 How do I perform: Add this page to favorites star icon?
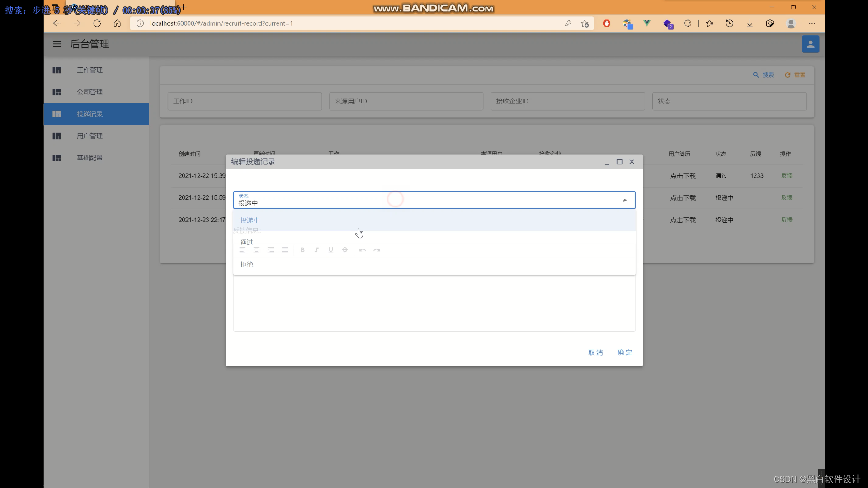click(x=585, y=23)
